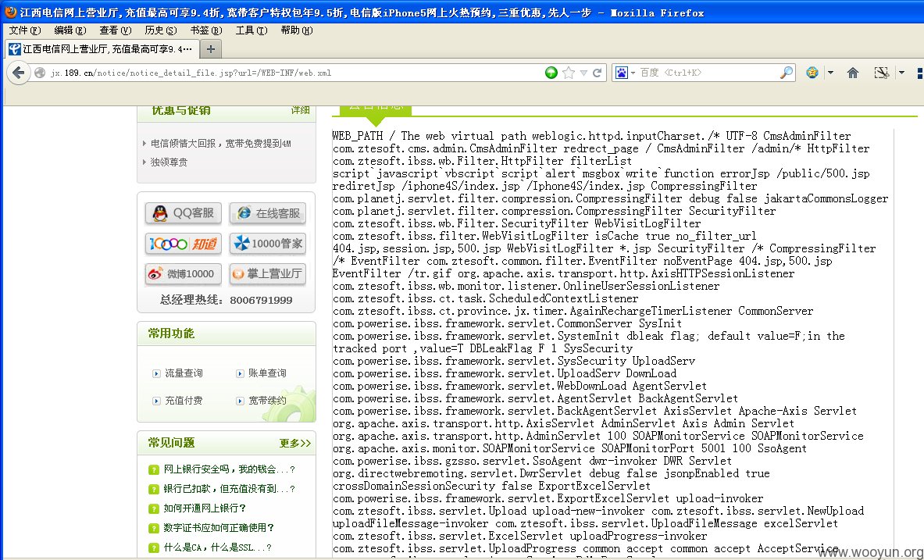Reload the page with the refresh arrow
The height and width of the screenshot is (560, 924).
coord(597,73)
